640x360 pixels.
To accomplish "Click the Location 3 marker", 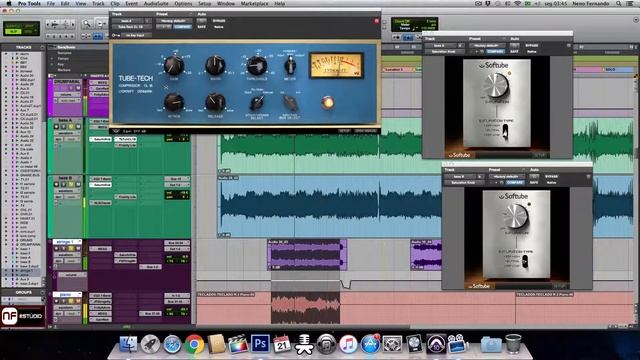I will (x=394, y=70).
